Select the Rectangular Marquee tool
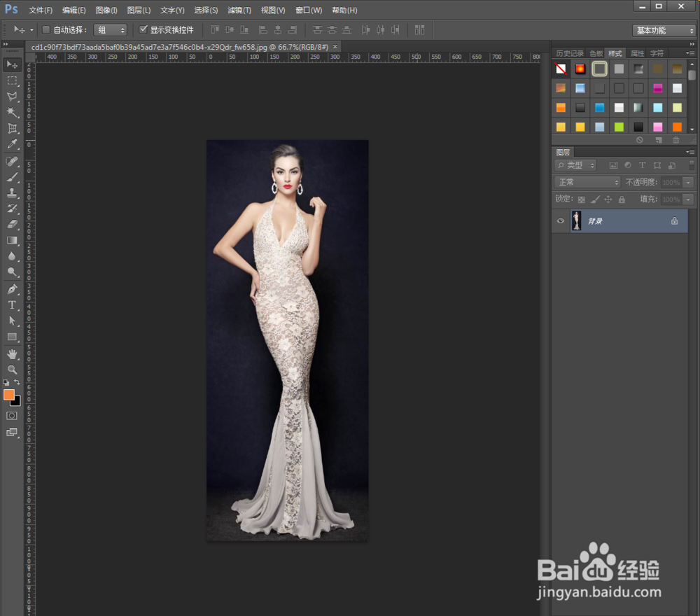 click(x=12, y=80)
